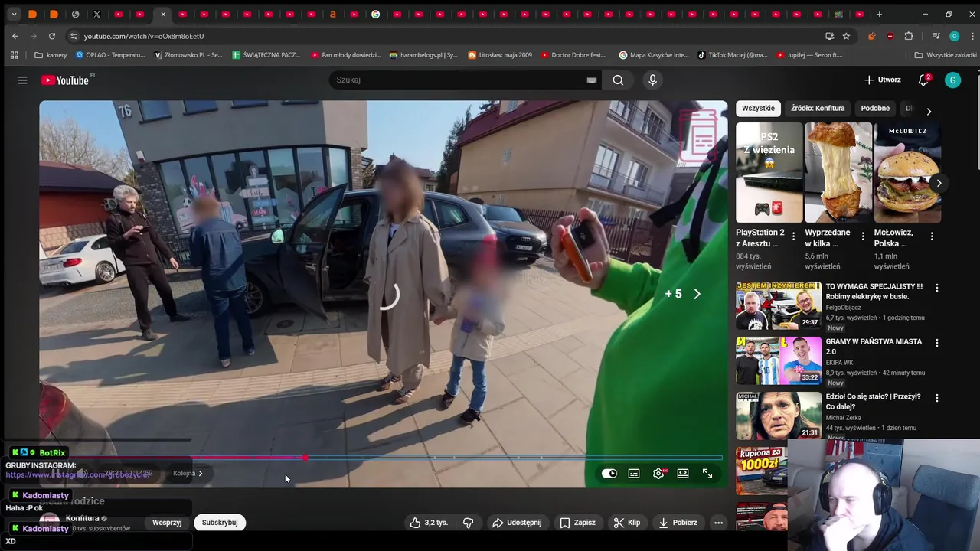
Task: Save the video with Zapisz
Action: [577, 523]
